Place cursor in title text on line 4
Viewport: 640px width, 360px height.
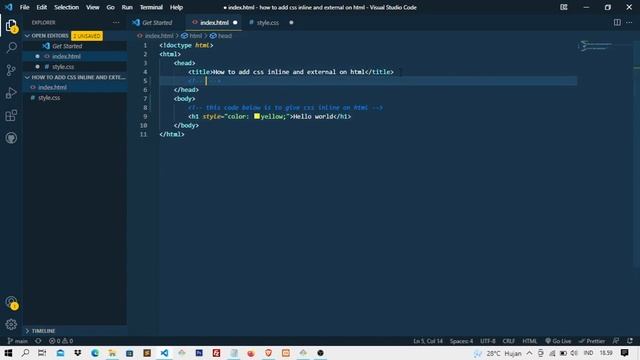point(289,72)
